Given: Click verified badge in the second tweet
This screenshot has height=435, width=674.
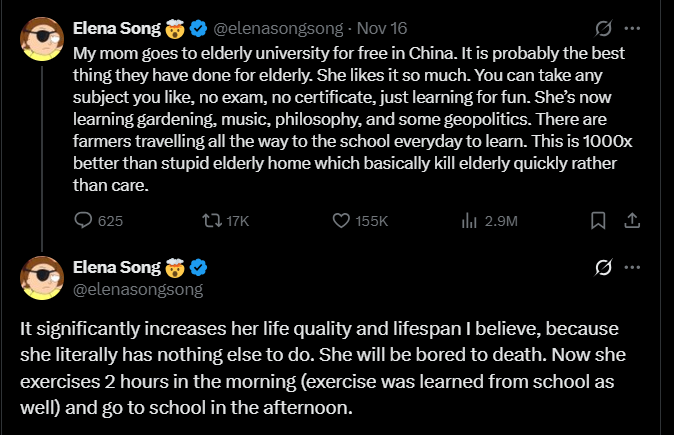Looking at the screenshot, I should 199,267.
